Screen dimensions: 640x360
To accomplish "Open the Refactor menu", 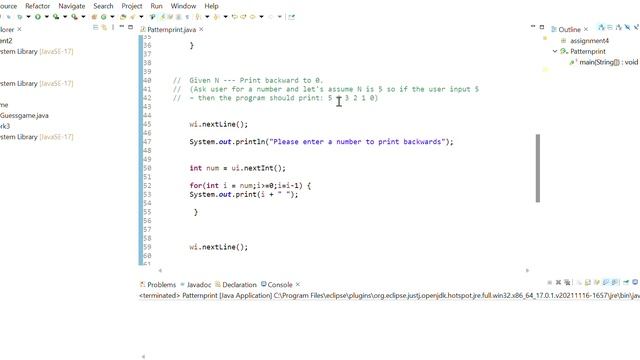I will [38, 6].
